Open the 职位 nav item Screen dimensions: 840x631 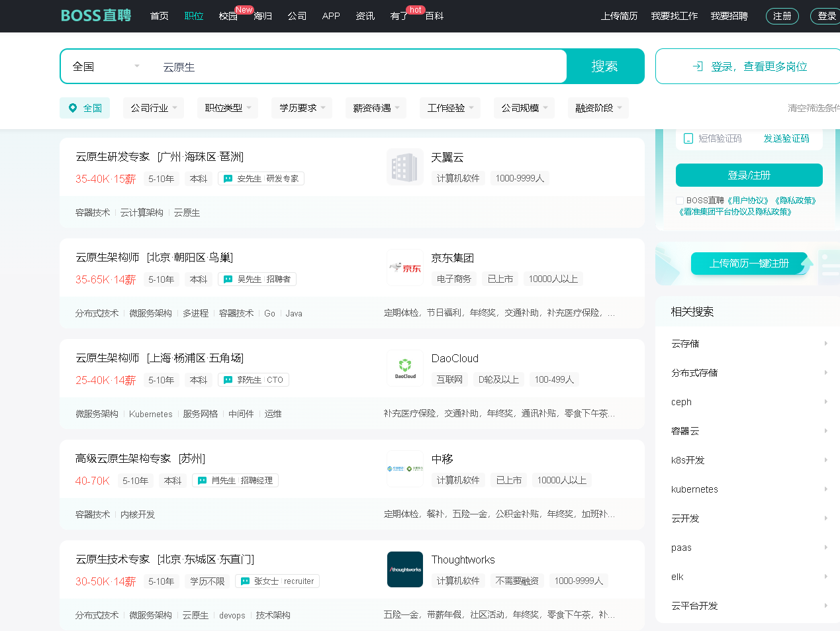pos(194,16)
